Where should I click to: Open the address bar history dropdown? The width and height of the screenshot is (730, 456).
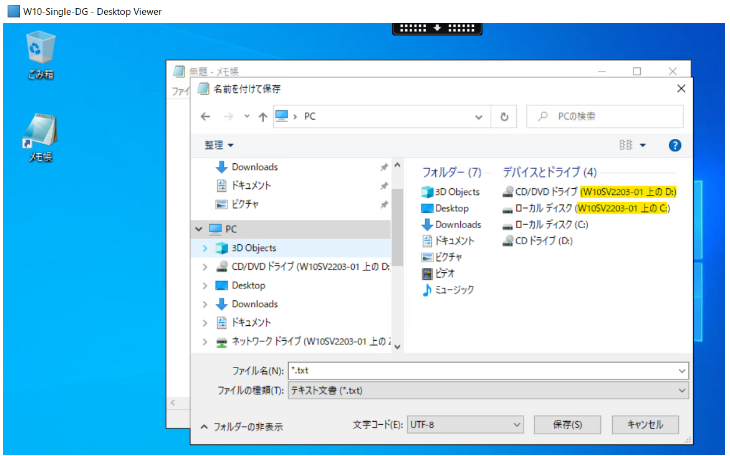(x=478, y=117)
